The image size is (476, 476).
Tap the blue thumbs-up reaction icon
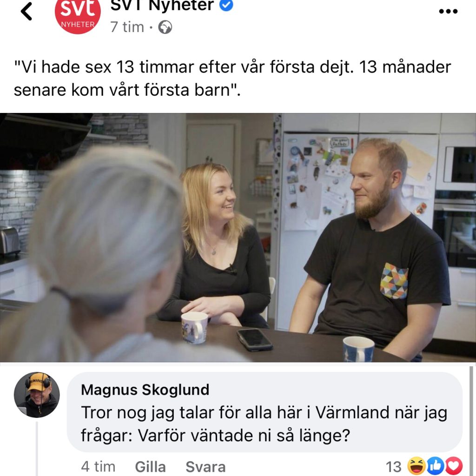[435, 466]
